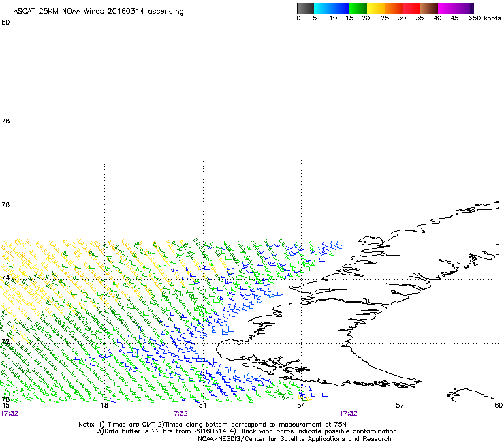Screen dimensions: 504x443
Task: Click the '78' latitude axis label
Action: pos(5,121)
